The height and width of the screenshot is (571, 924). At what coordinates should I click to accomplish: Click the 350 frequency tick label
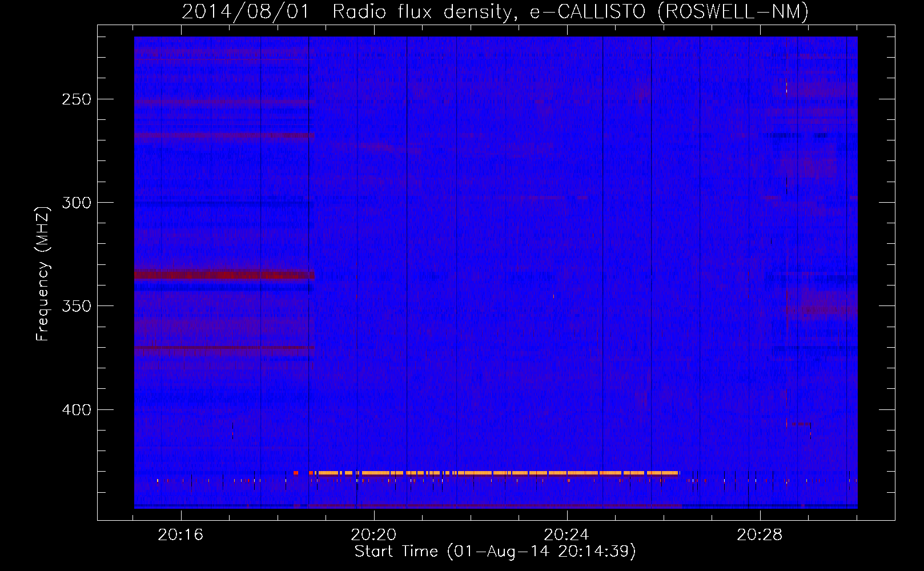77,306
